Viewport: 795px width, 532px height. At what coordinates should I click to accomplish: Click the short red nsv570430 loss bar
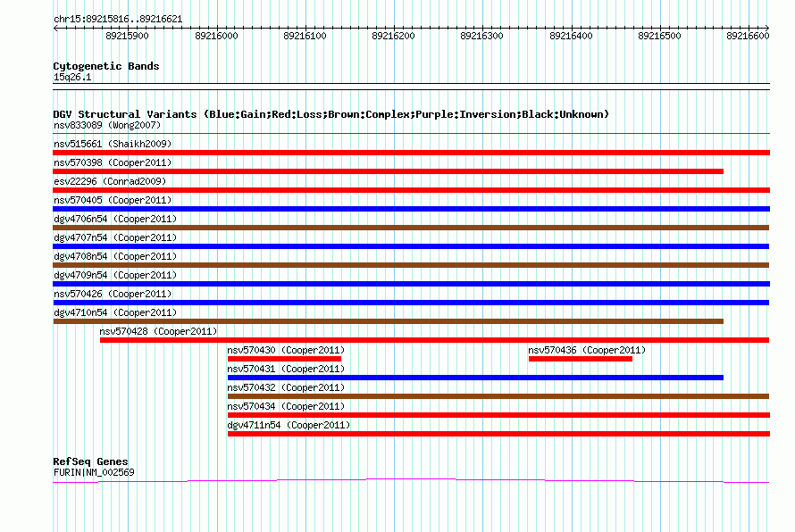[284, 359]
